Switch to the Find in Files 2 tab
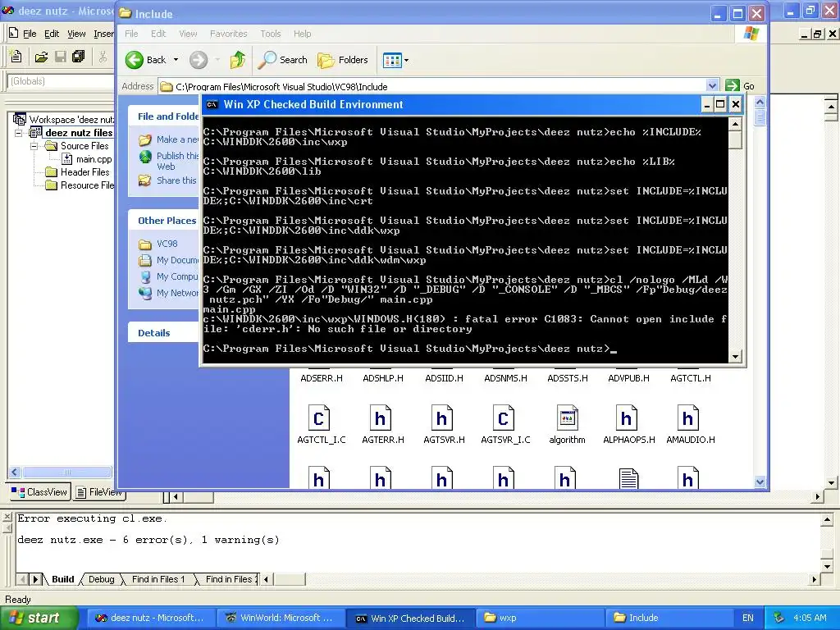The image size is (840, 630). 229,579
